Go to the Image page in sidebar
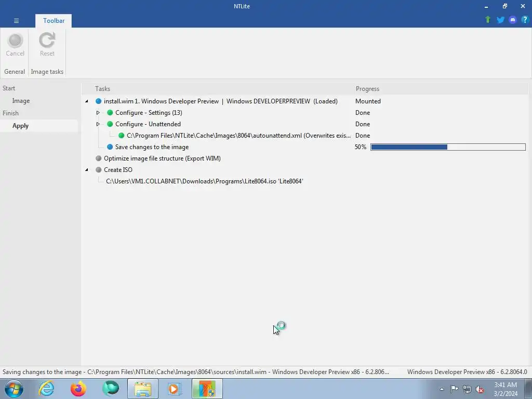532x399 pixels. (x=21, y=101)
